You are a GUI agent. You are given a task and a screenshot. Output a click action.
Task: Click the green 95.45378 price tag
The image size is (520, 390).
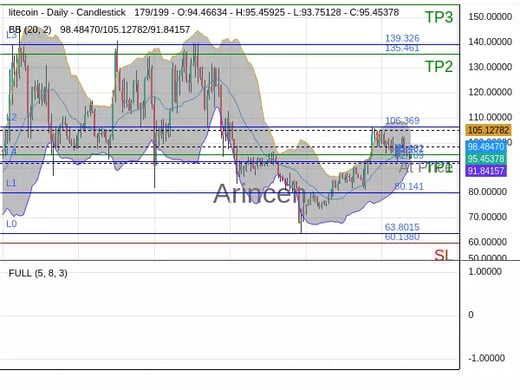(x=486, y=159)
